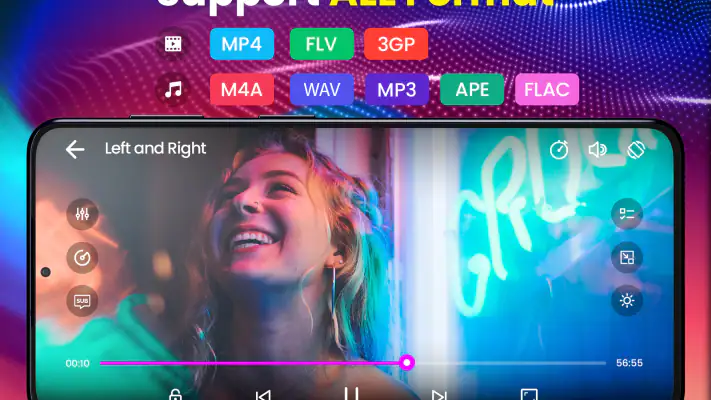Open the brightness sun icon

[x=627, y=300]
